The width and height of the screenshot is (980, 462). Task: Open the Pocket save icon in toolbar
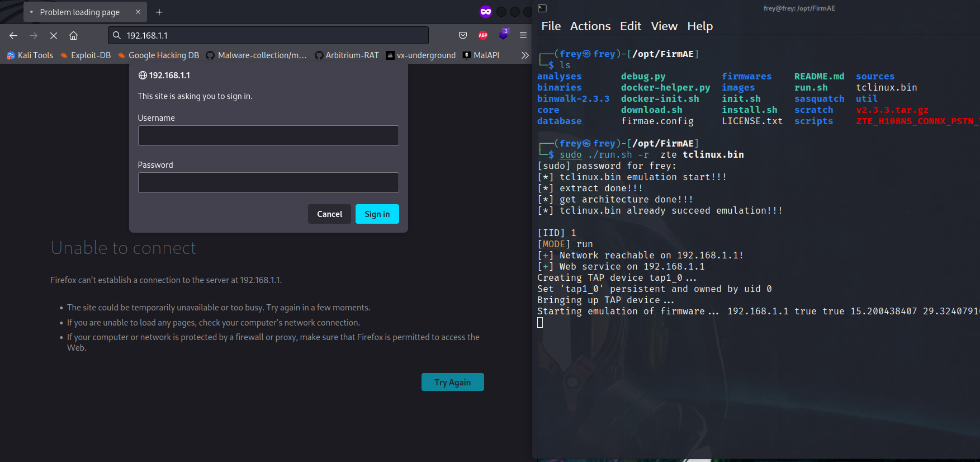point(463,35)
